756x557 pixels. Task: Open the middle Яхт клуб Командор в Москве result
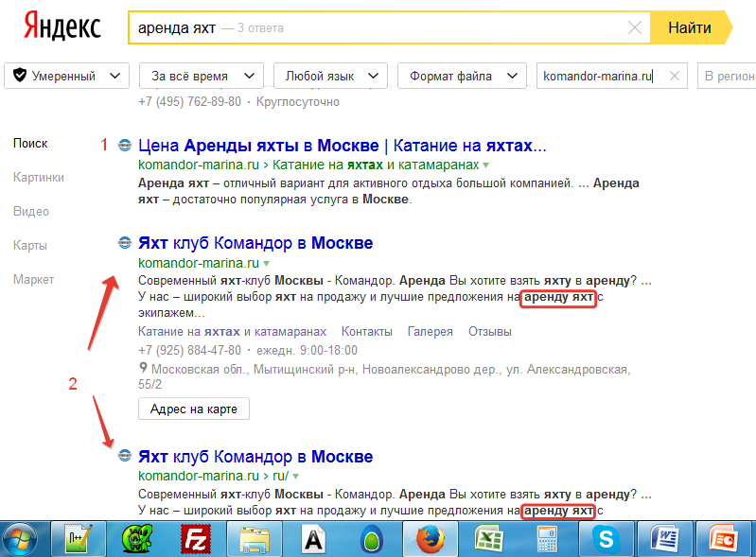click(x=255, y=243)
